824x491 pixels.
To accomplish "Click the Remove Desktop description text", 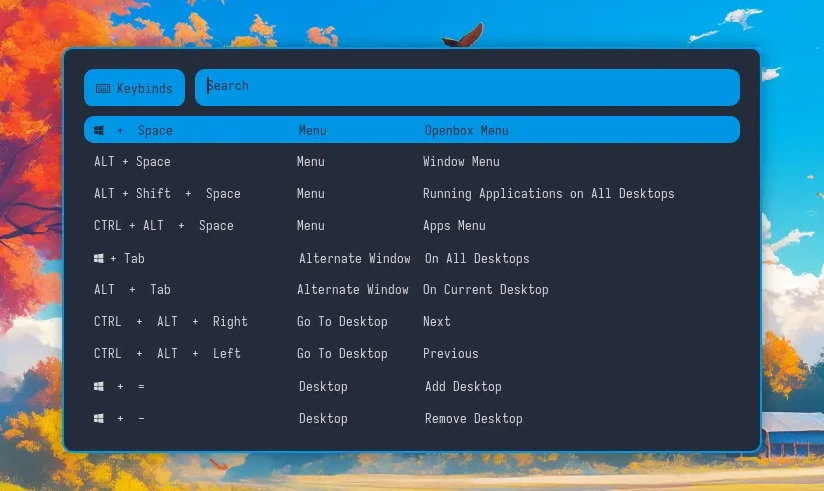I will click(x=473, y=418).
